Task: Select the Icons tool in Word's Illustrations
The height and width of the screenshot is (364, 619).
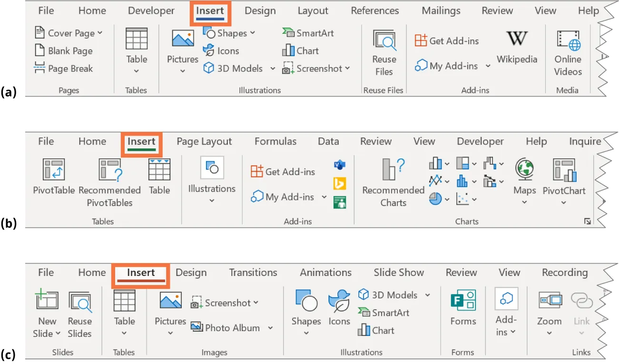Action: [x=222, y=50]
